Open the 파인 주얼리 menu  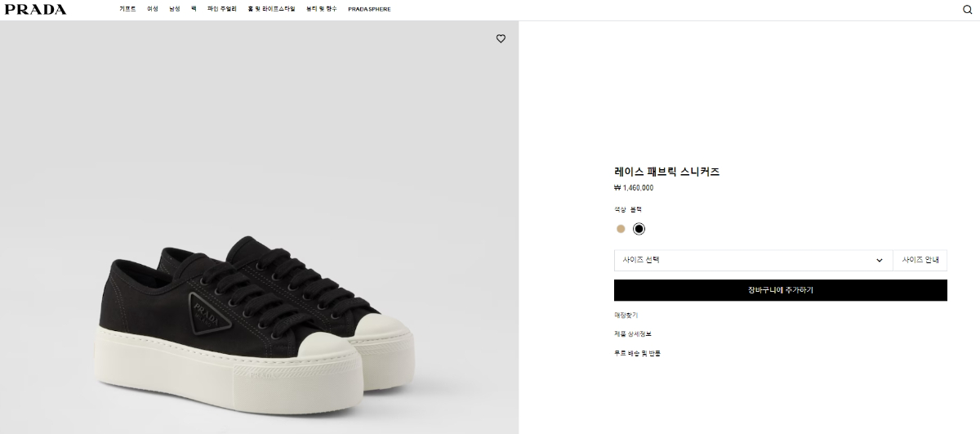(x=221, y=9)
